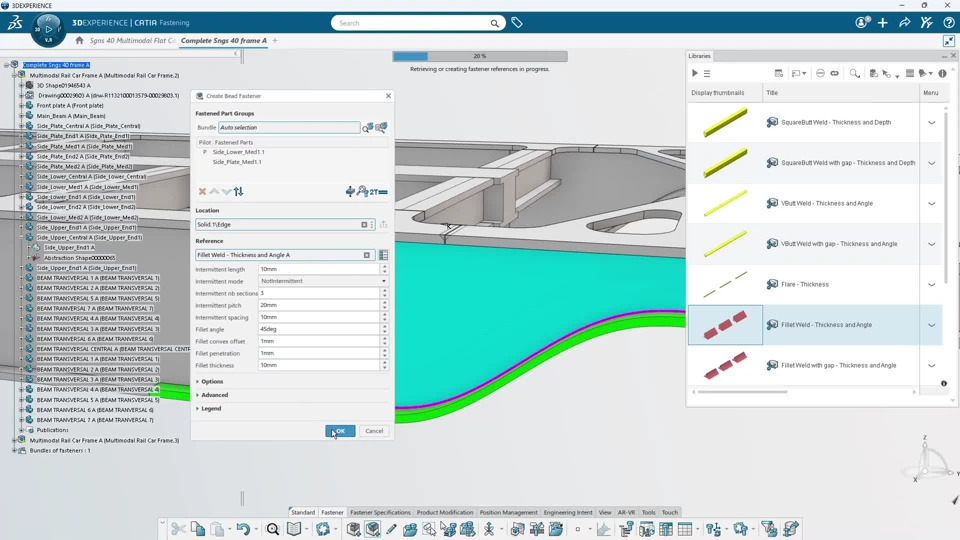Open the Fastener tab in bottom toolbar
Image resolution: width=960 pixels, height=540 pixels.
[332, 512]
